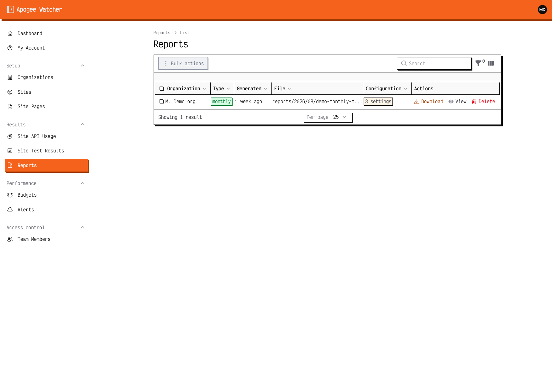This screenshot has width=552, height=392.
Task: Open the table filter funnel icon
Action: pos(478,63)
